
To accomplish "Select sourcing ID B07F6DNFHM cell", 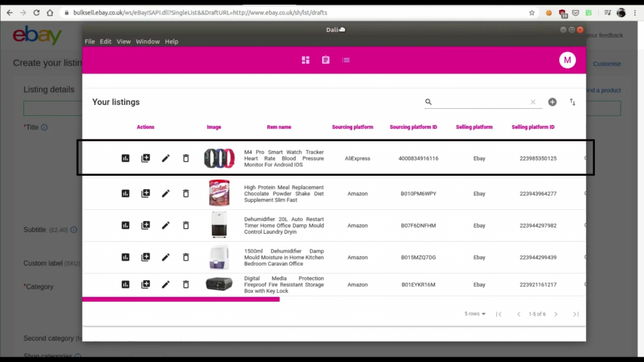I will tap(418, 226).
